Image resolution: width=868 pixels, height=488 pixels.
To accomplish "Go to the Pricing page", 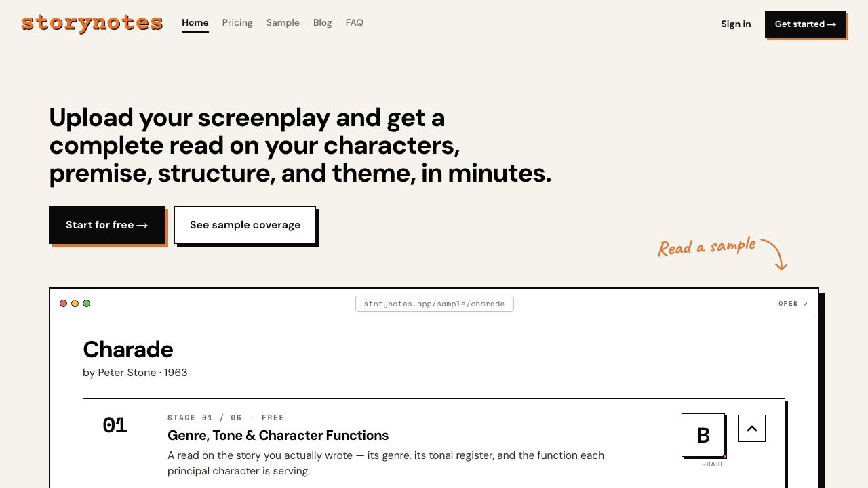I will [237, 23].
